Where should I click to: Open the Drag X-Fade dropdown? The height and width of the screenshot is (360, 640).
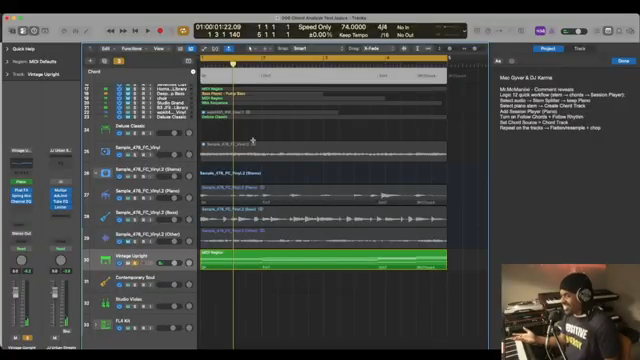click(x=378, y=49)
